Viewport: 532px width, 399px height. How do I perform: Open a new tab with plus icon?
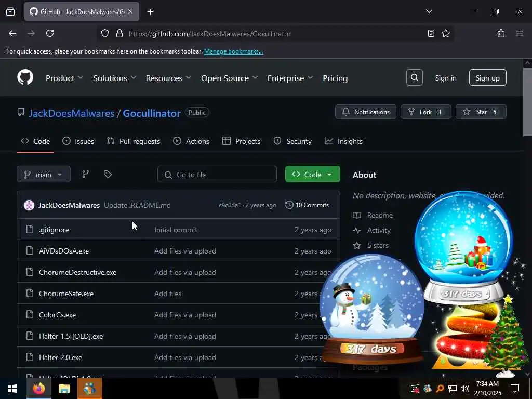[x=150, y=12]
